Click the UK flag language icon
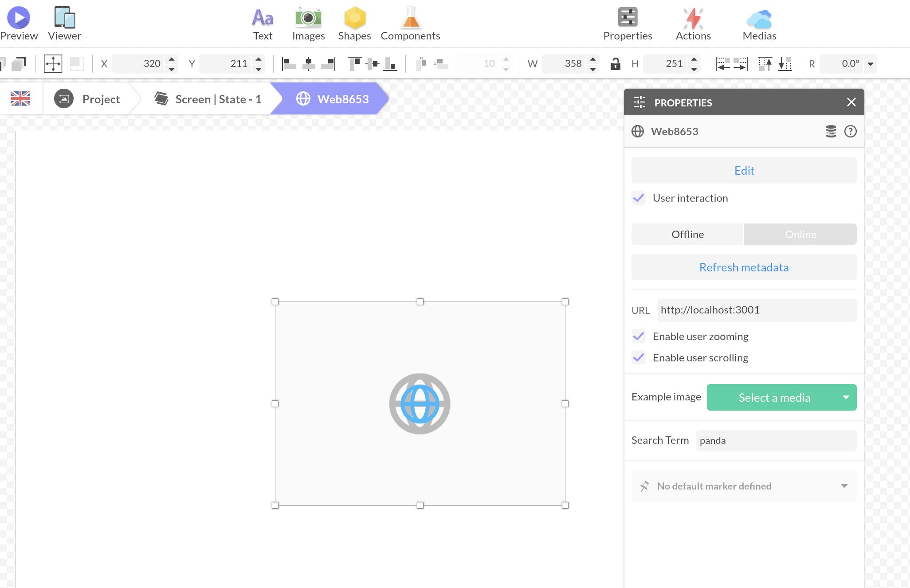This screenshot has width=910, height=588. click(20, 98)
